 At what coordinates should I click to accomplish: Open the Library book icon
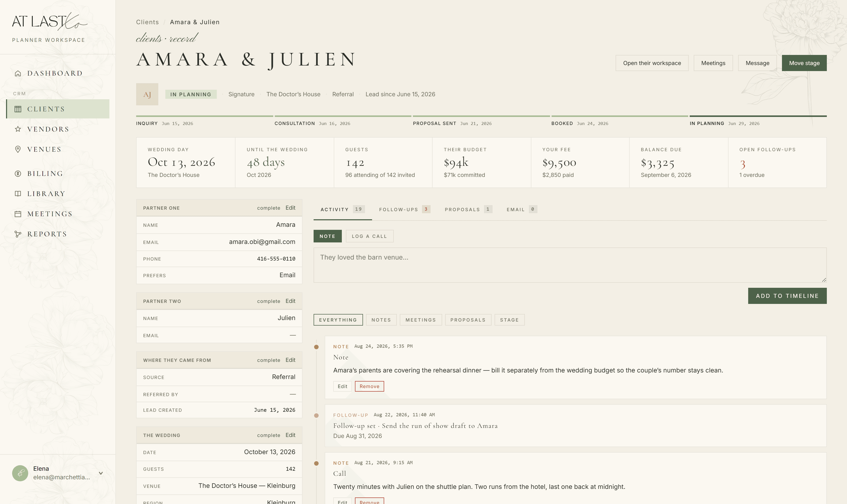pyautogui.click(x=18, y=194)
